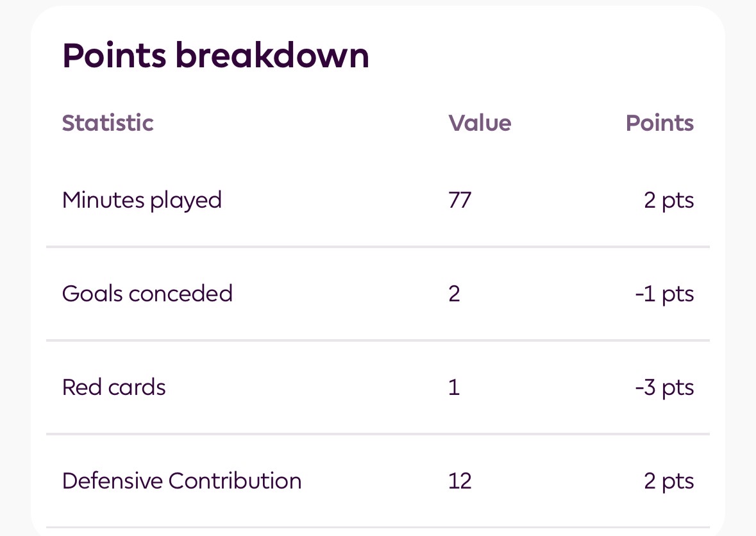
Task: Click the Points breakdown heading
Action: 215,56
